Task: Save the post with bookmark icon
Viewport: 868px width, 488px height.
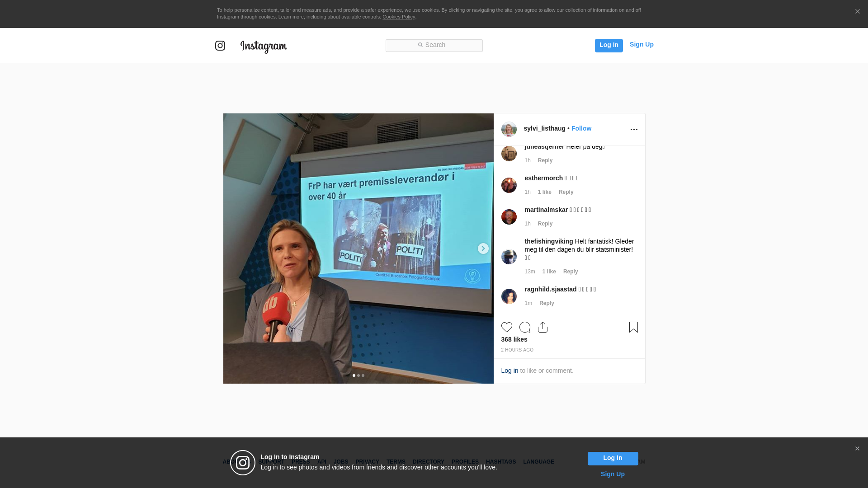Action: 633,327
